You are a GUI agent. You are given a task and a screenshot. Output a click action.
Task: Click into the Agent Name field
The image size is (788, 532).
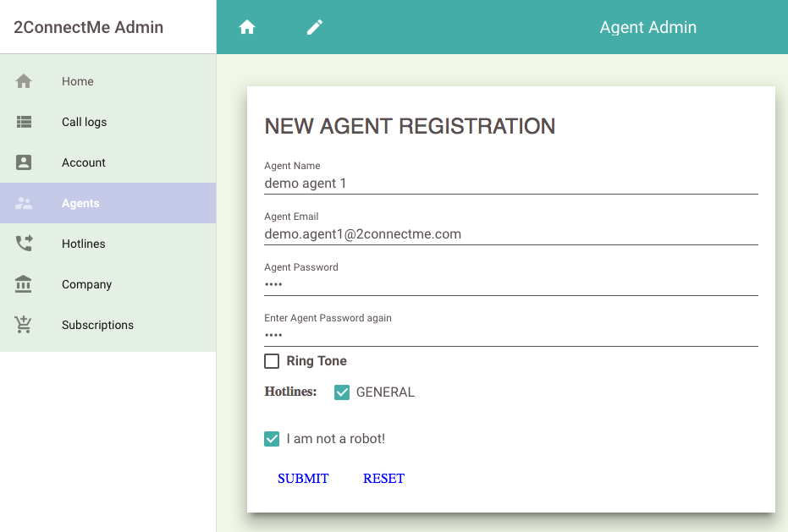click(510, 184)
